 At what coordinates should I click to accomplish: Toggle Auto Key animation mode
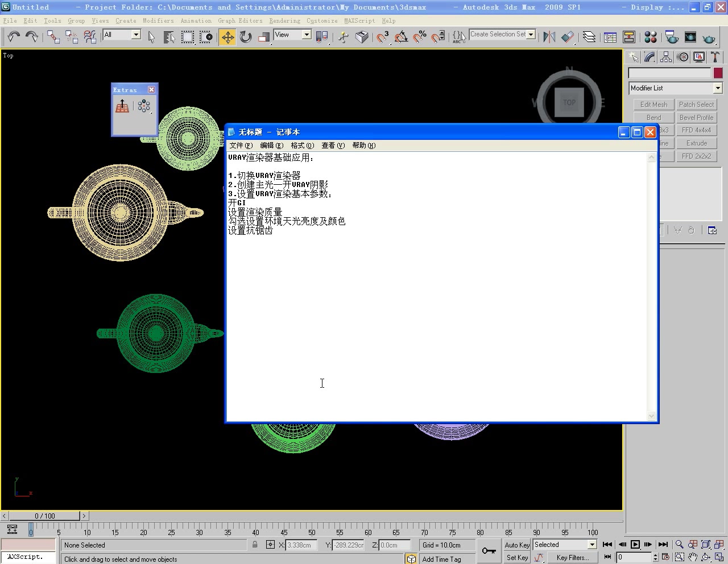(516, 545)
